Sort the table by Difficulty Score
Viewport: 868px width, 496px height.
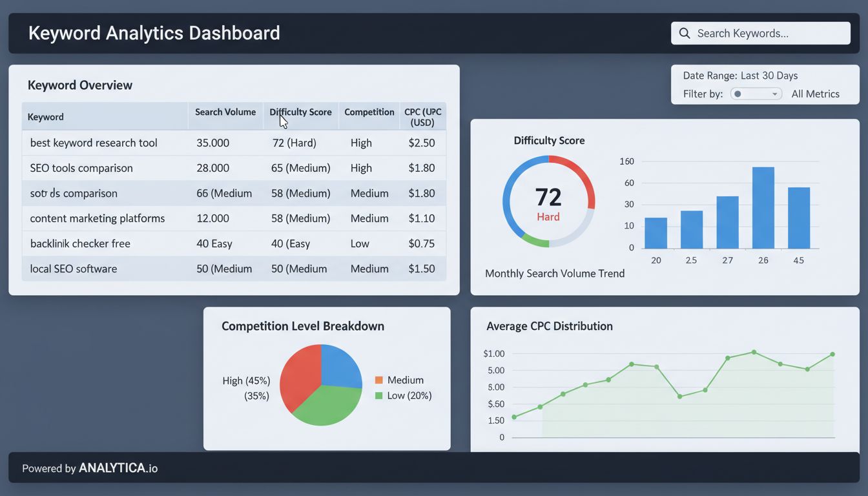(x=300, y=112)
